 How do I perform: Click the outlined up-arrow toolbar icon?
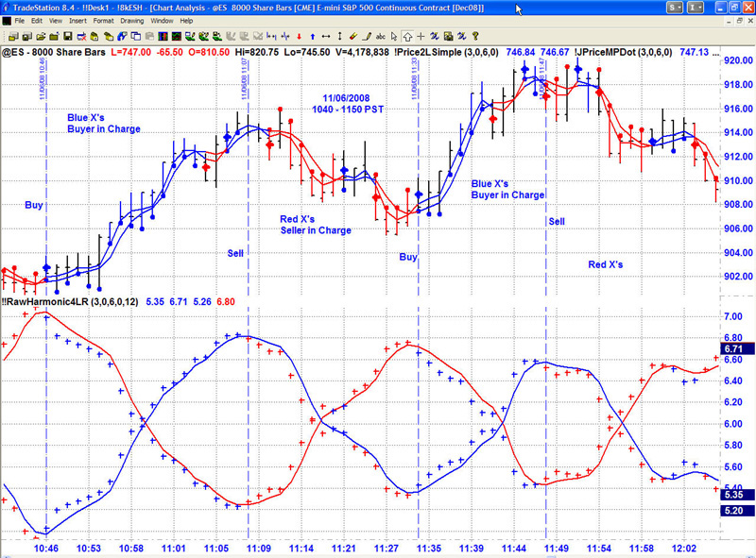click(x=407, y=37)
